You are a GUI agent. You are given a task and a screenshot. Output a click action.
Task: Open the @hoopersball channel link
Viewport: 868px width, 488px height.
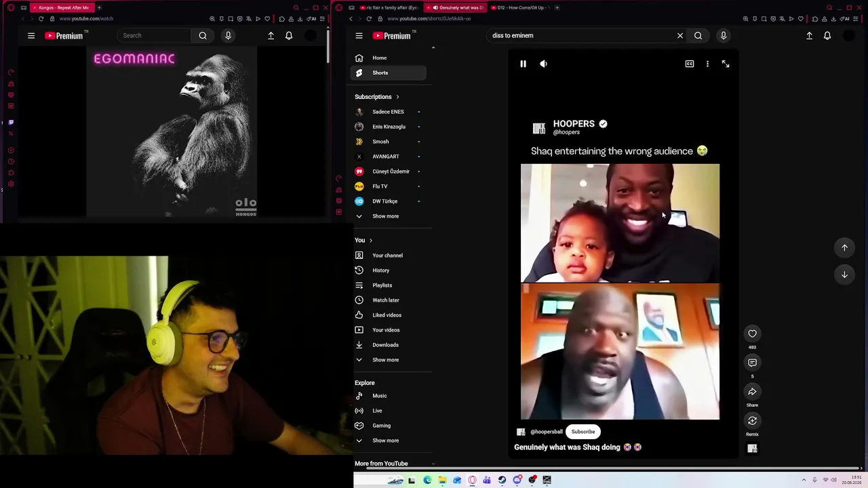click(x=546, y=432)
